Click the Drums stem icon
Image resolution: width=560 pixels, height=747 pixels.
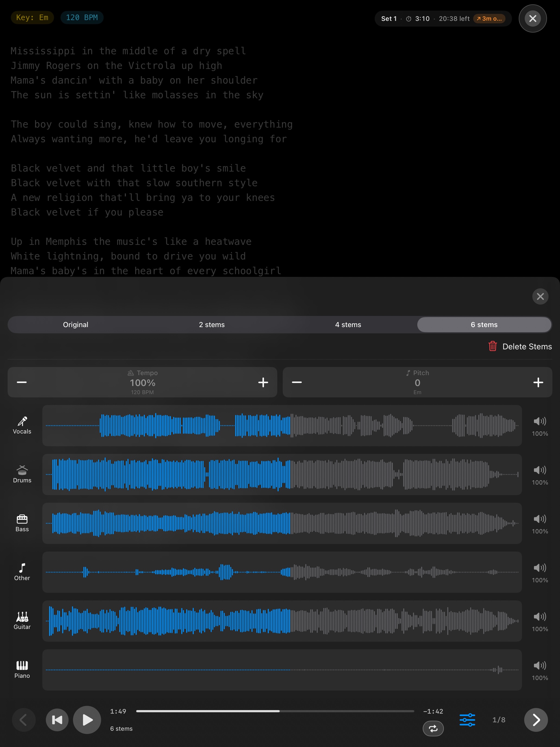(x=22, y=470)
